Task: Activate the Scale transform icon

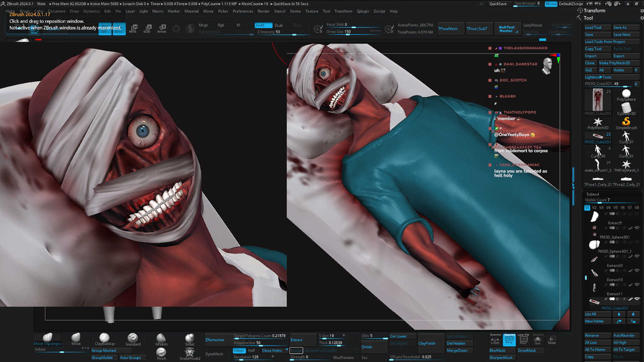Action: 147,28
